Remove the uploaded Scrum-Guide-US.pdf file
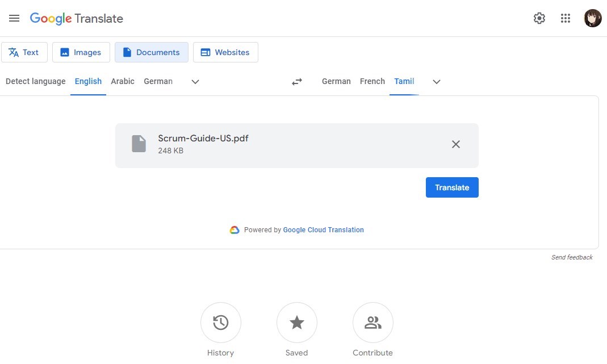Viewport: 607px width, 364px height. (x=456, y=144)
